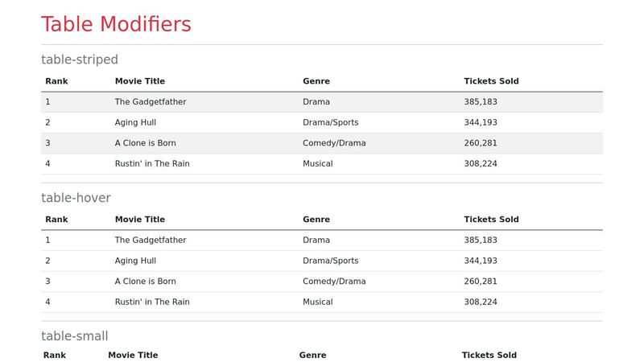644x362 pixels.
Task: Select The Gadgetfather row in striped table
Action: (151, 102)
